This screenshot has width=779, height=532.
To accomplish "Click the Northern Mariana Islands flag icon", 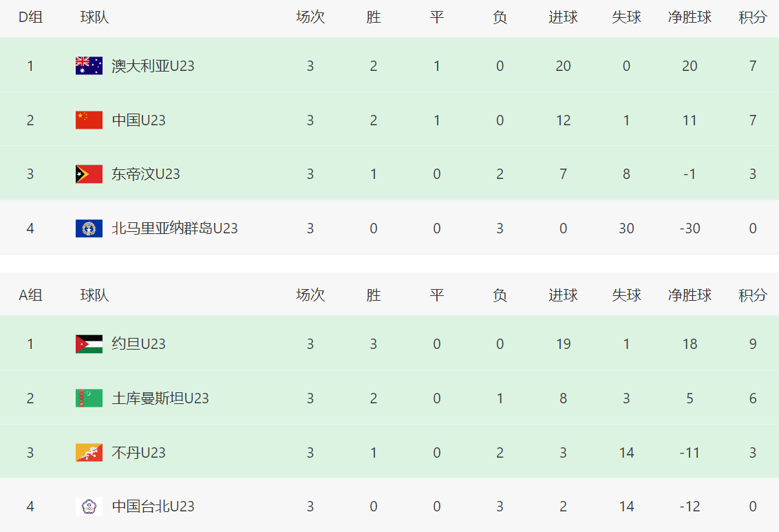I will (x=89, y=228).
